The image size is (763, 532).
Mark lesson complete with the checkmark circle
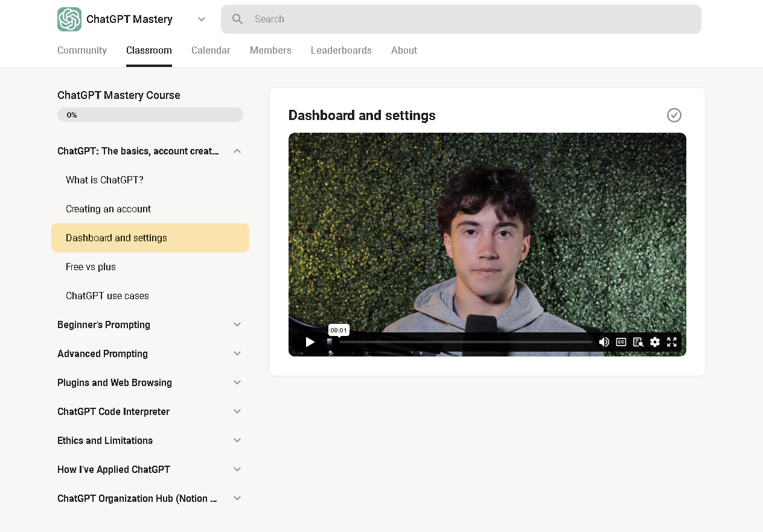click(674, 115)
